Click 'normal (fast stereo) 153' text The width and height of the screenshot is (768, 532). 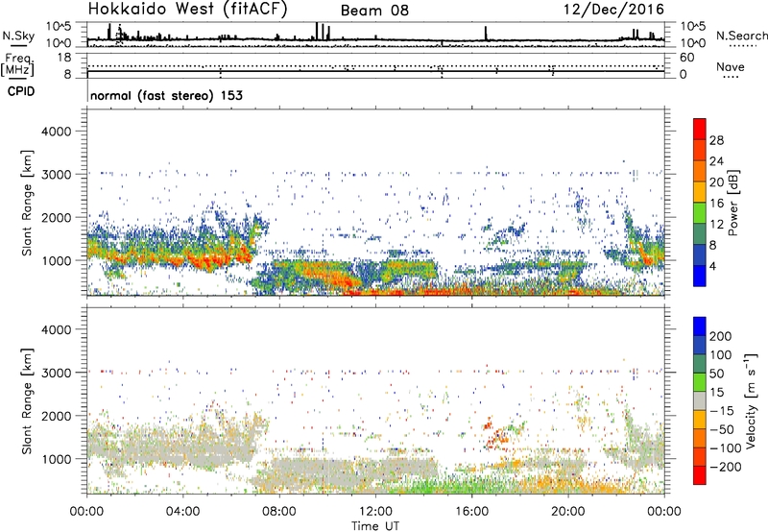[x=166, y=95]
